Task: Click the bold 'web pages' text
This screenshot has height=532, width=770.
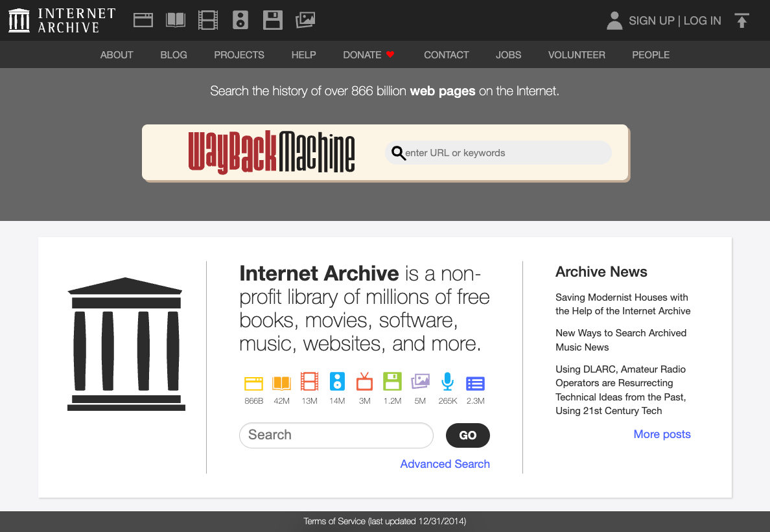Action: point(443,91)
